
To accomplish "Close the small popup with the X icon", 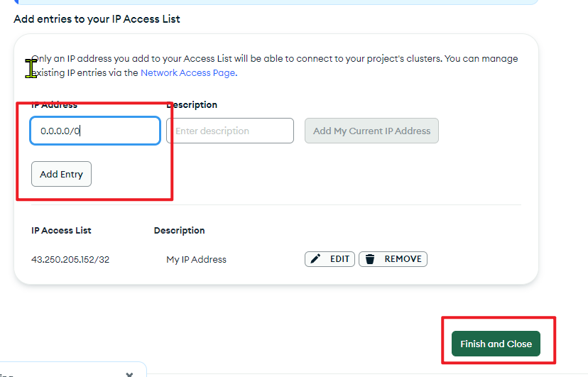I will click(129, 374).
